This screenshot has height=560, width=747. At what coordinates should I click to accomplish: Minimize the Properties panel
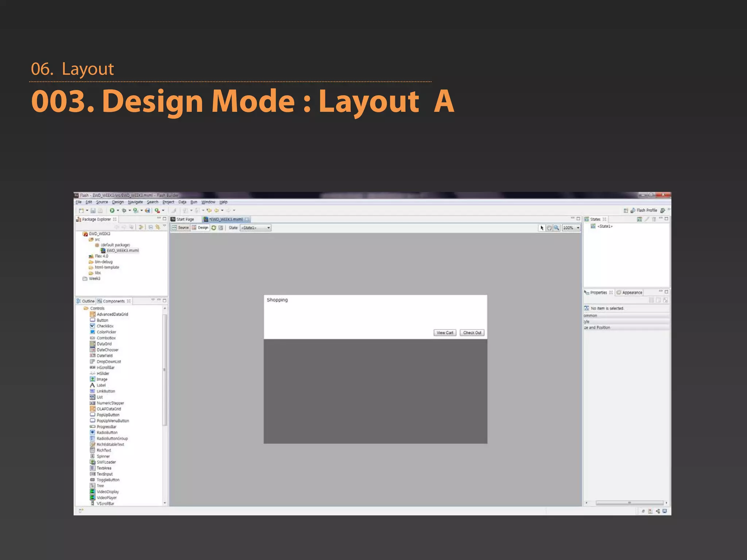click(661, 291)
